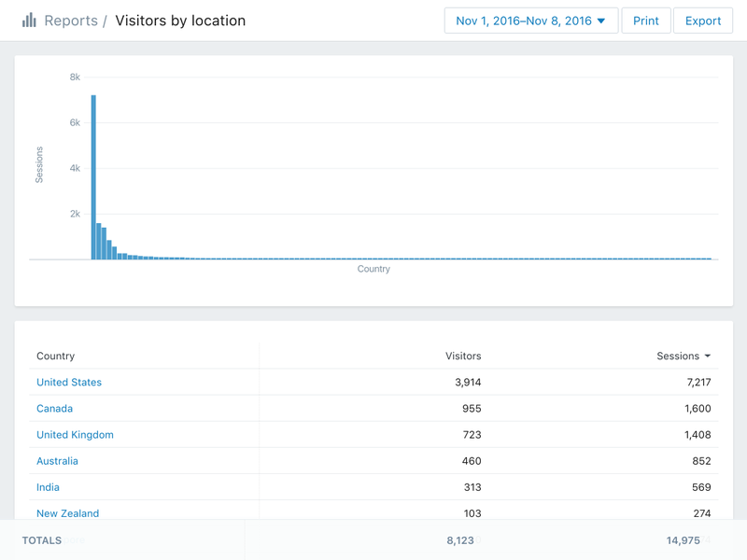Open the date range dropdown Nov 1–Nov 8
The image size is (747, 560).
[x=531, y=21]
